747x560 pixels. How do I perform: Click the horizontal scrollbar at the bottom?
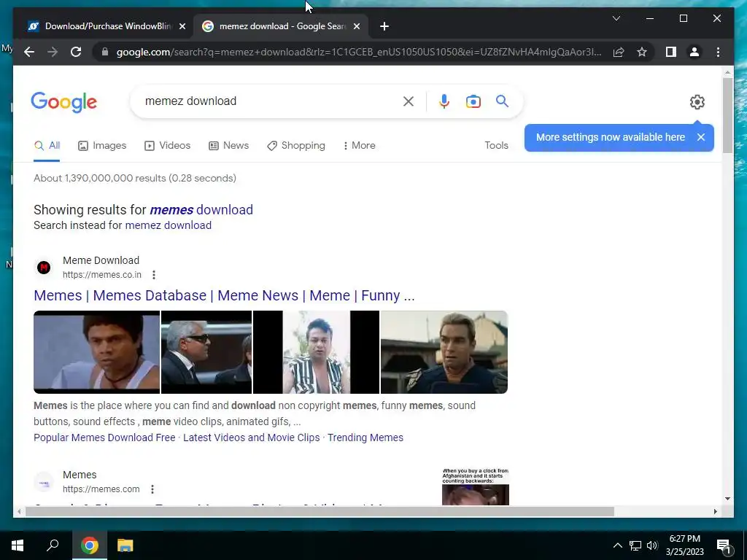pos(320,512)
